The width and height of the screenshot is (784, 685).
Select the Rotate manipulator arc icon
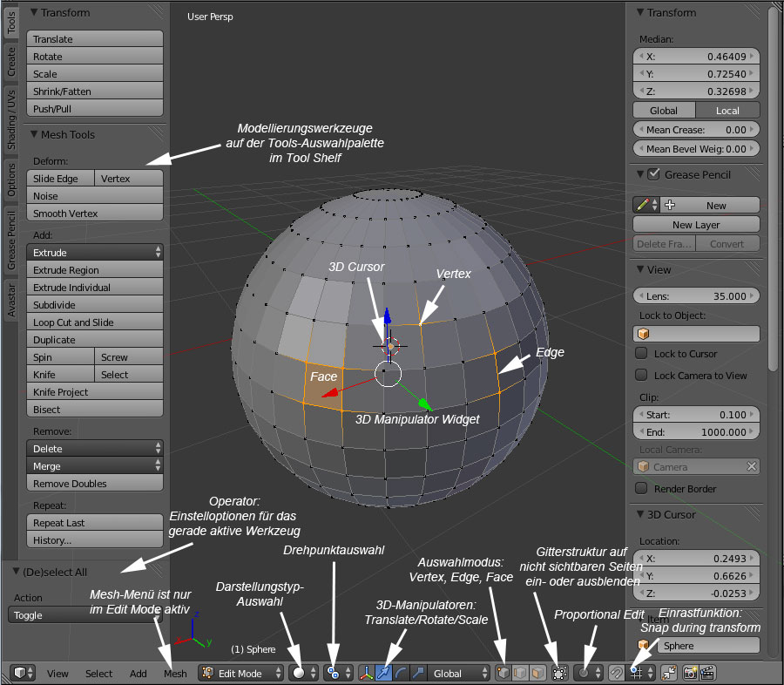tap(401, 673)
